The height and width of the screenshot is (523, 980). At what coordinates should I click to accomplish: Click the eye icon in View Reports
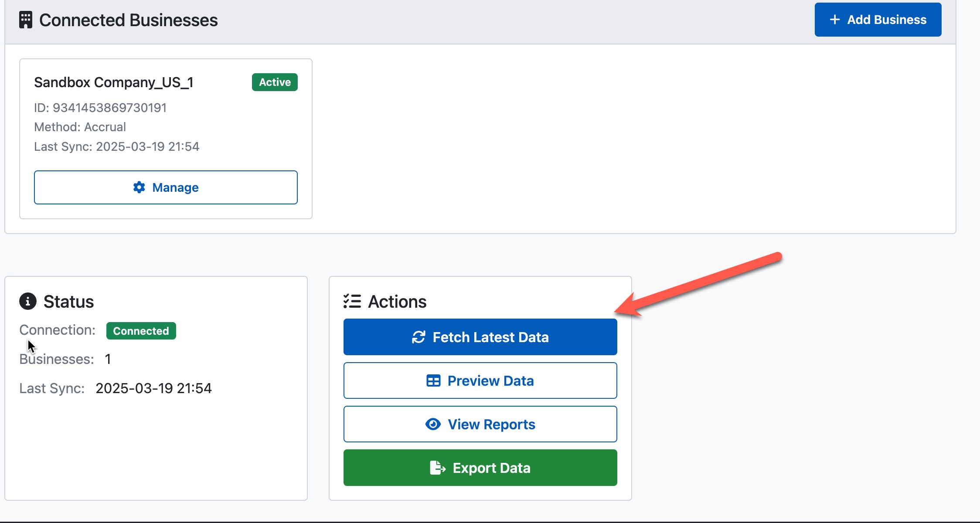433,424
